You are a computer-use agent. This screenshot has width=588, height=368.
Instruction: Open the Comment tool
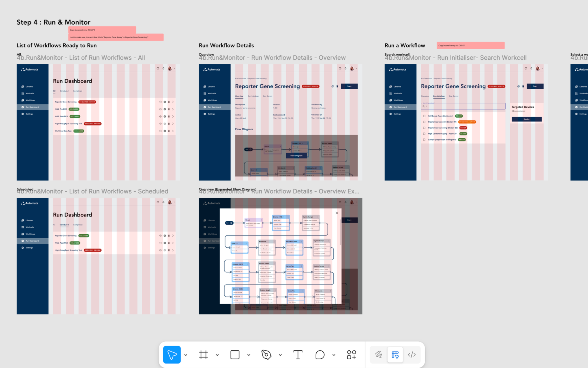[x=319, y=354]
